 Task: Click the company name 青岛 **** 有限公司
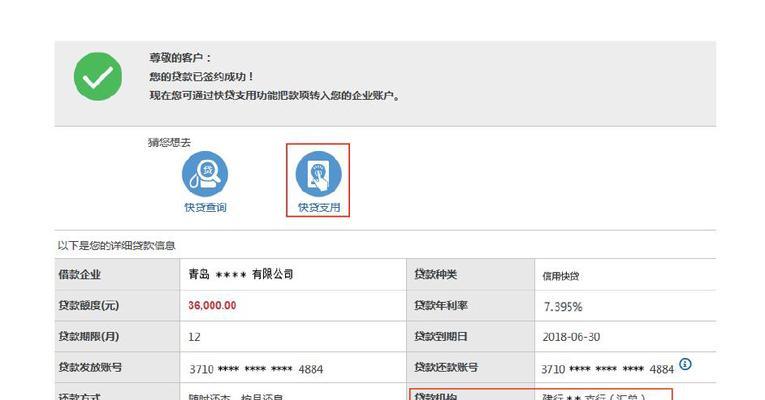241,274
